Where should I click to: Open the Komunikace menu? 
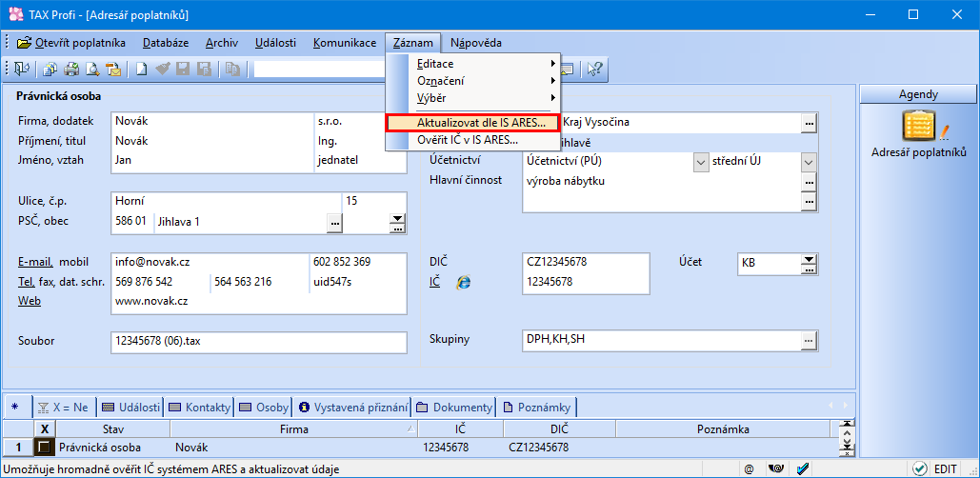345,43
